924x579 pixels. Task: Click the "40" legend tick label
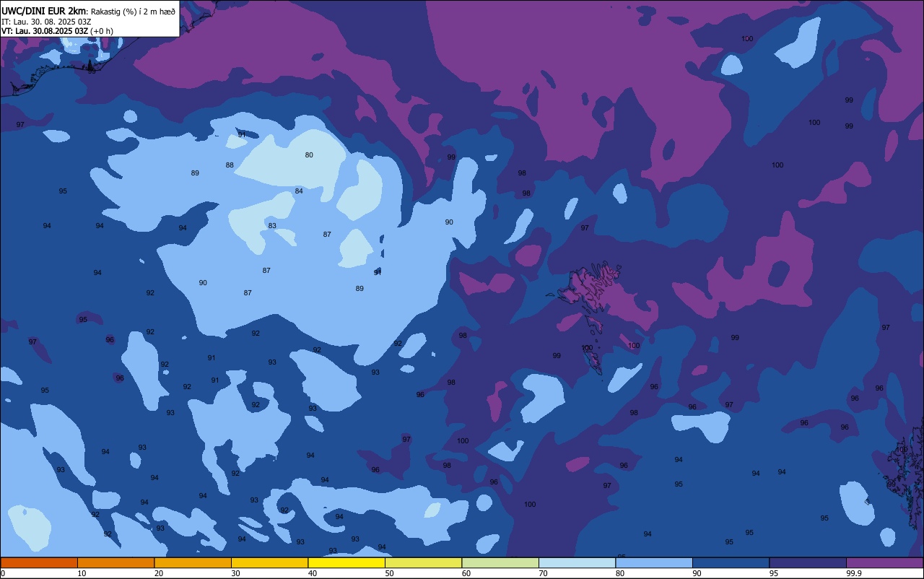312,573
